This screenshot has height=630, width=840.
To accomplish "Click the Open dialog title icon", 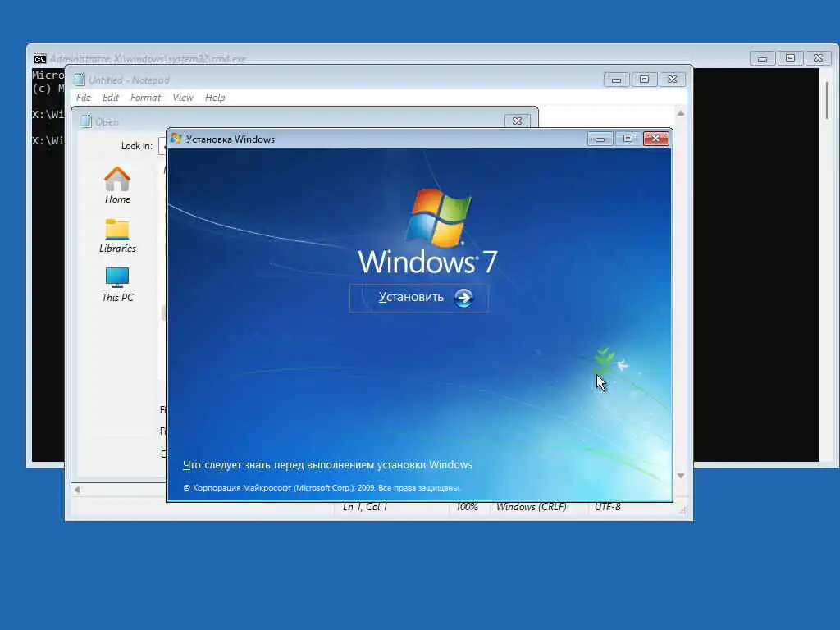I will pyautogui.click(x=85, y=121).
